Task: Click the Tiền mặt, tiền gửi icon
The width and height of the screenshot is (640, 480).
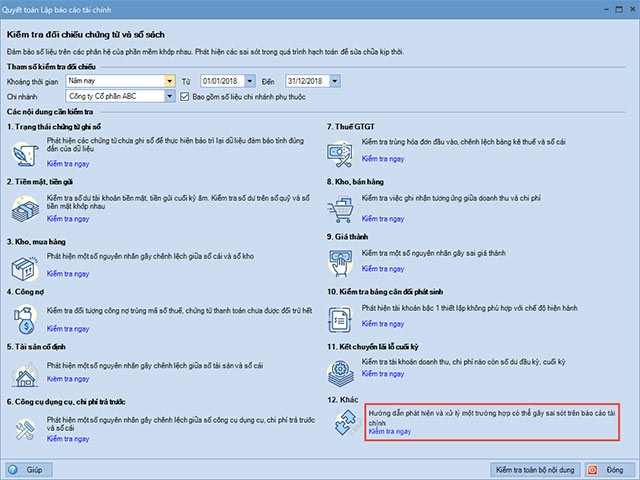Action: pos(24,208)
